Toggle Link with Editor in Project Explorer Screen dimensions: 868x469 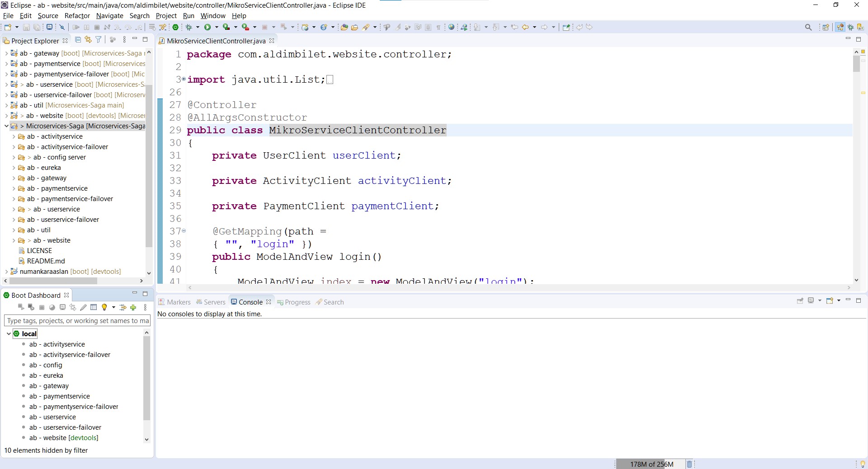click(x=88, y=40)
